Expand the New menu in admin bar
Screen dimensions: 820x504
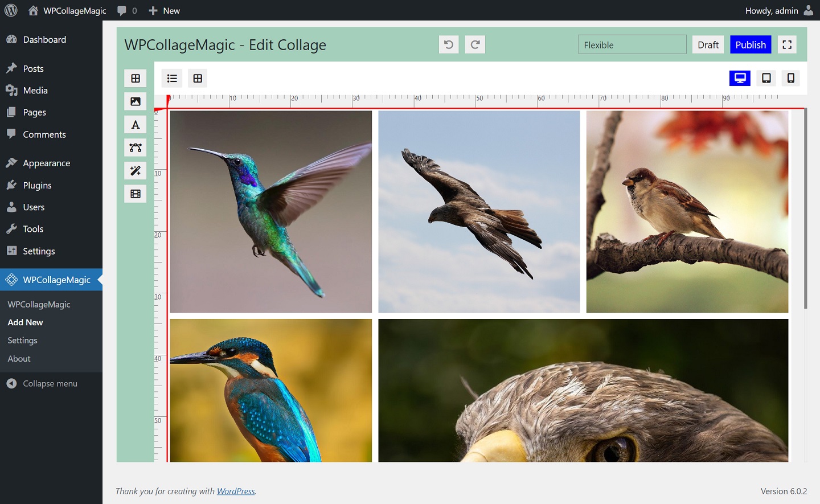[164, 10]
